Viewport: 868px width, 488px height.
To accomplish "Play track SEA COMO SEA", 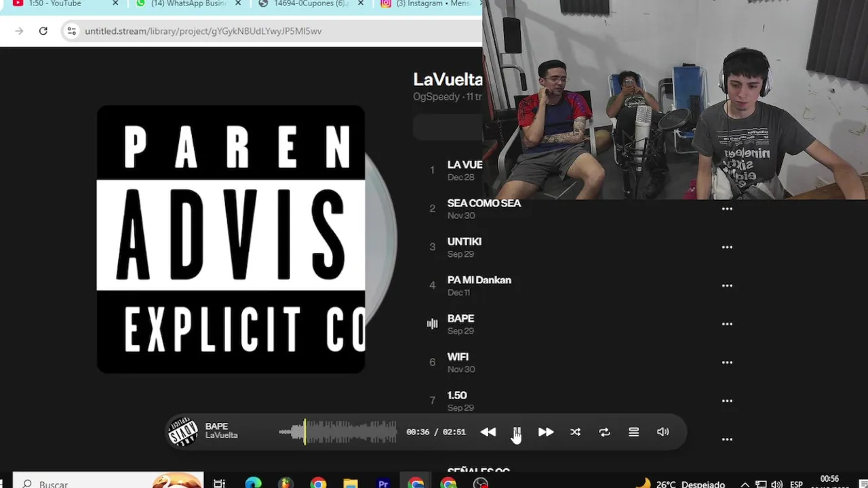I will tap(484, 203).
